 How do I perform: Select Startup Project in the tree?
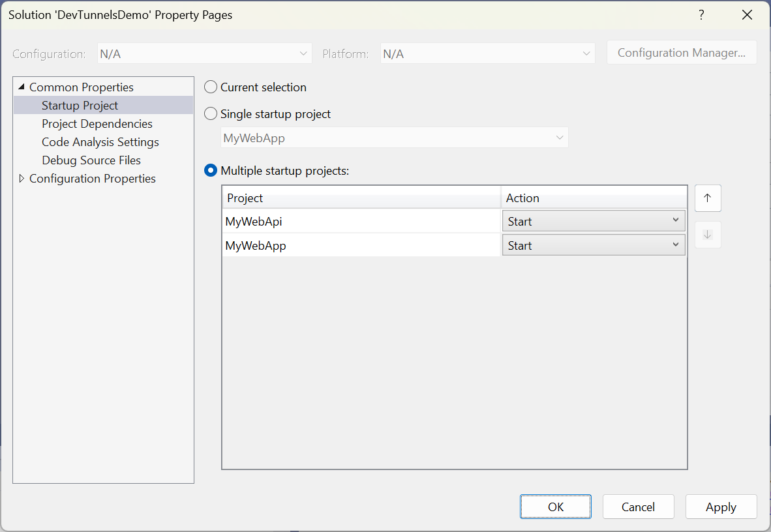pyautogui.click(x=80, y=105)
